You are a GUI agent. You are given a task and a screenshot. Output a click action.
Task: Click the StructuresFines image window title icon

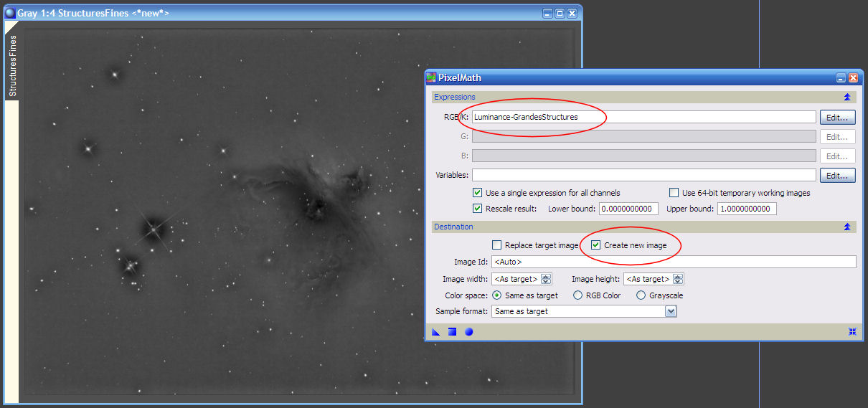pyautogui.click(x=10, y=13)
